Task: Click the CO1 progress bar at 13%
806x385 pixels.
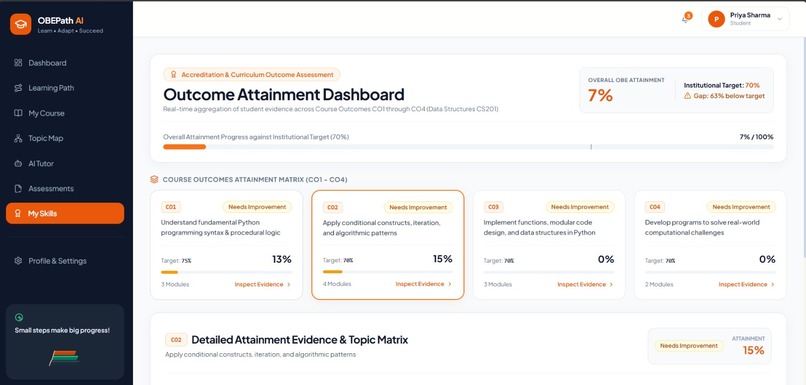Action: (x=226, y=272)
